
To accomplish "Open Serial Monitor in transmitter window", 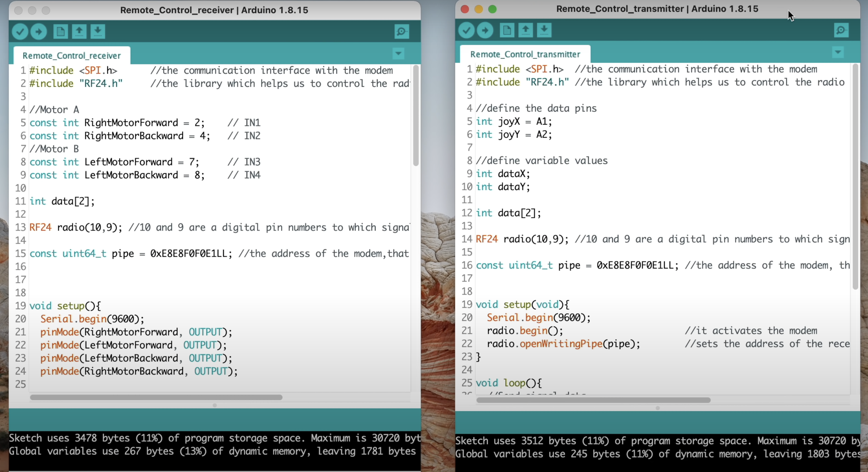I will click(x=841, y=30).
